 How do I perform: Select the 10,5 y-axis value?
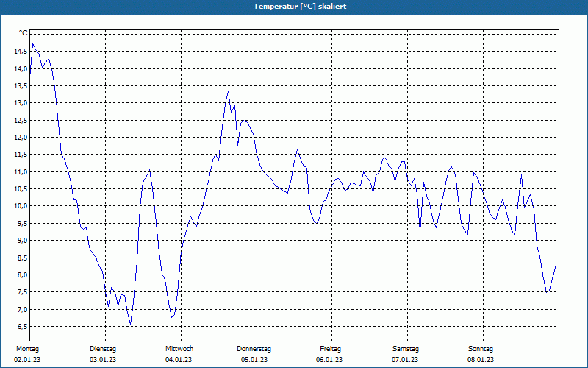pos(21,189)
